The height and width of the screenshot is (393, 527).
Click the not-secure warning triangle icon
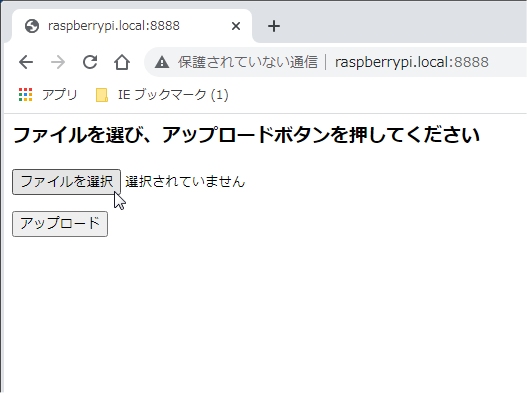tap(162, 62)
